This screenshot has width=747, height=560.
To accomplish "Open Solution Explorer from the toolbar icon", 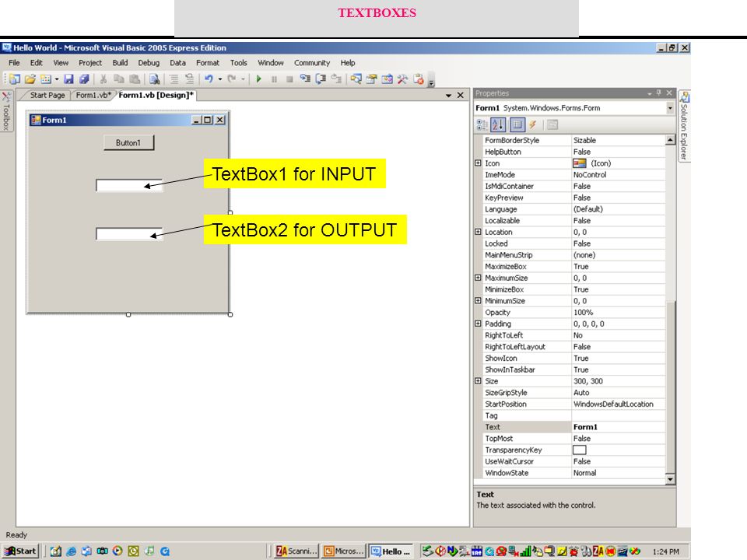I will pyautogui.click(x=356, y=79).
